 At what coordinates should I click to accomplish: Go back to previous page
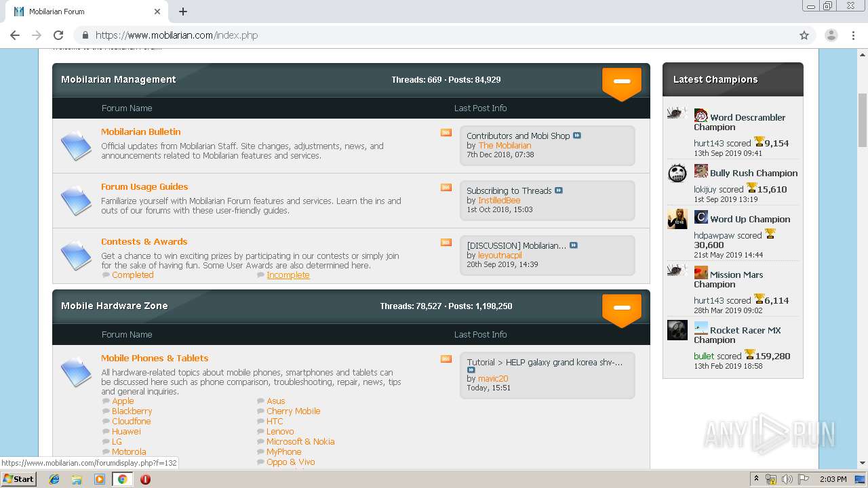(x=15, y=35)
